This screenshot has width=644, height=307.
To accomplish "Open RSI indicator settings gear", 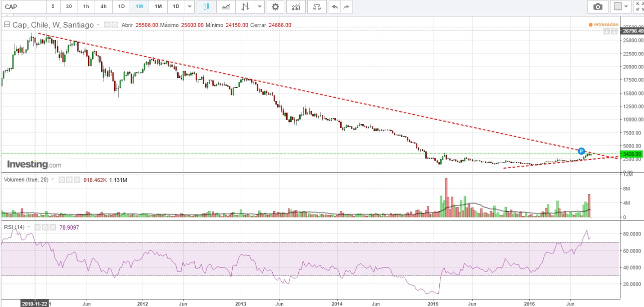I will point(45,227).
